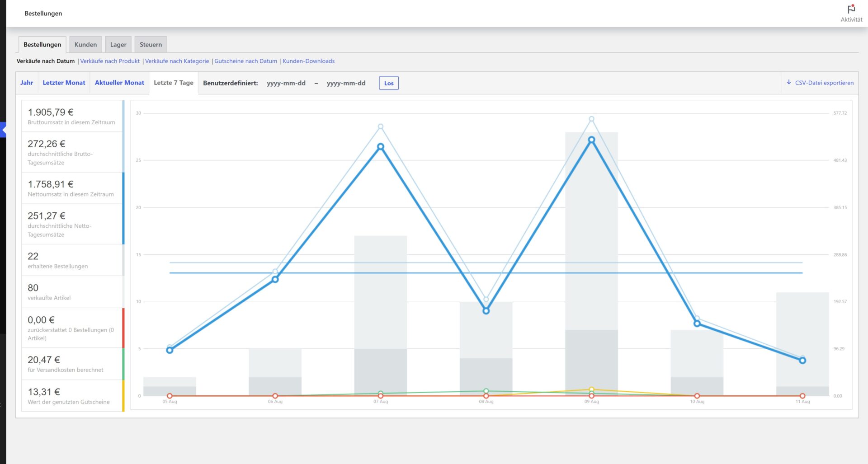Switch to the Lager tab
The height and width of the screenshot is (464, 868).
coord(118,44)
